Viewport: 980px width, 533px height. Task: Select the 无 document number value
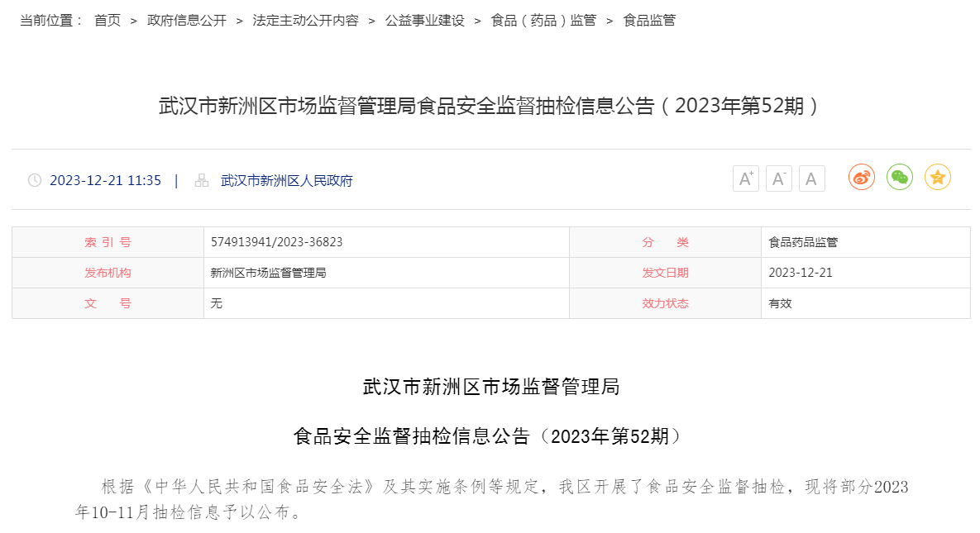point(216,303)
